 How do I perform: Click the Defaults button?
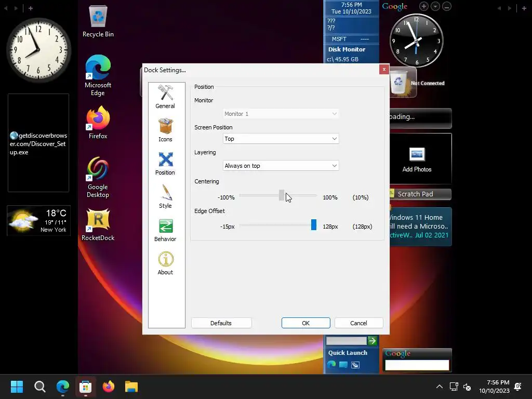pyautogui.click(x=221, y=323)
